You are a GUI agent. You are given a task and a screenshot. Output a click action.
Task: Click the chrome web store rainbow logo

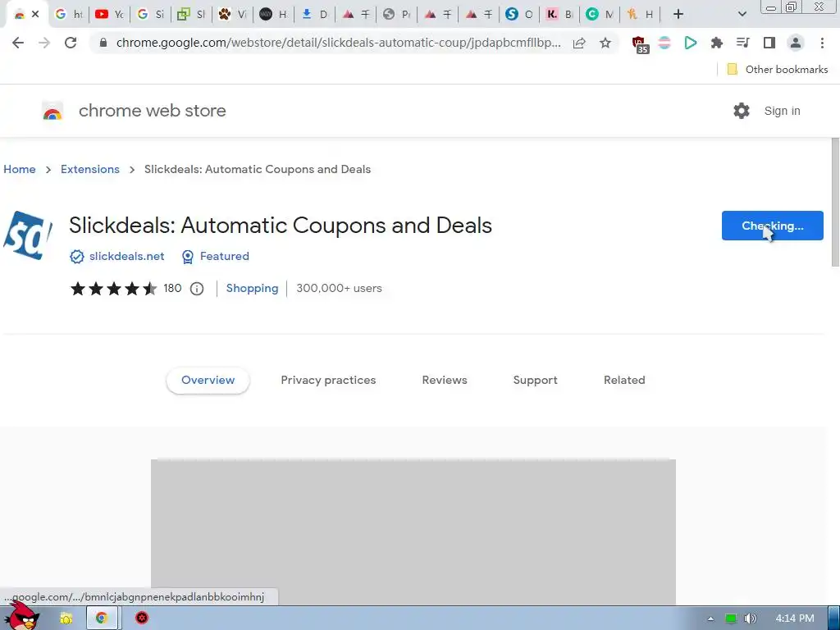[x=52, y=111]
